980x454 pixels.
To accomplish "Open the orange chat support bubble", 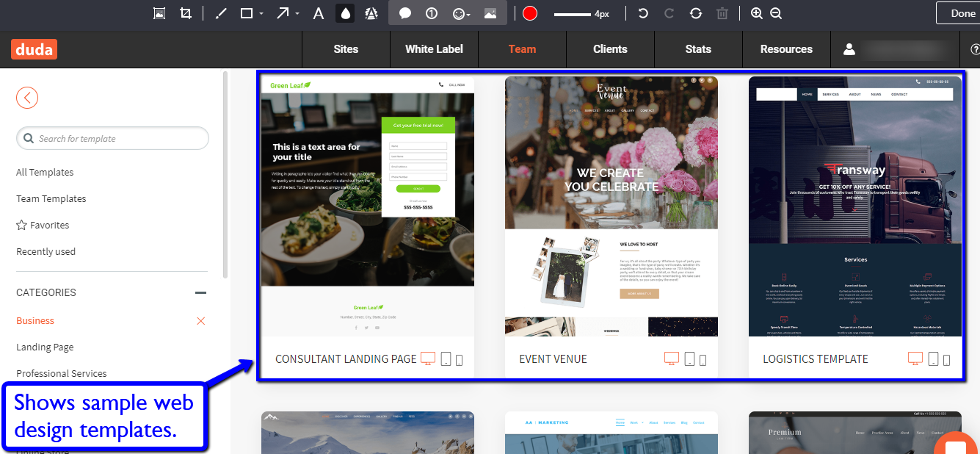I will tap(957, 444).
